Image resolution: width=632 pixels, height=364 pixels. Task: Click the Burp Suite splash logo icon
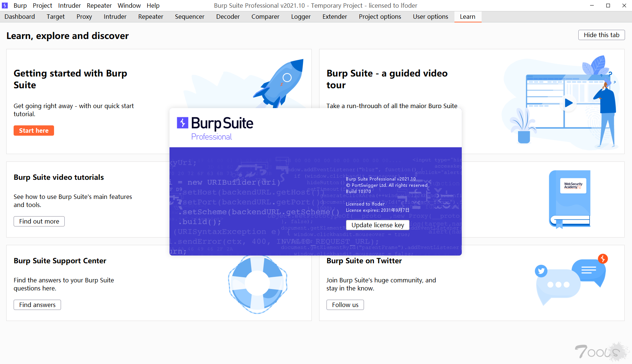(182, 123)
